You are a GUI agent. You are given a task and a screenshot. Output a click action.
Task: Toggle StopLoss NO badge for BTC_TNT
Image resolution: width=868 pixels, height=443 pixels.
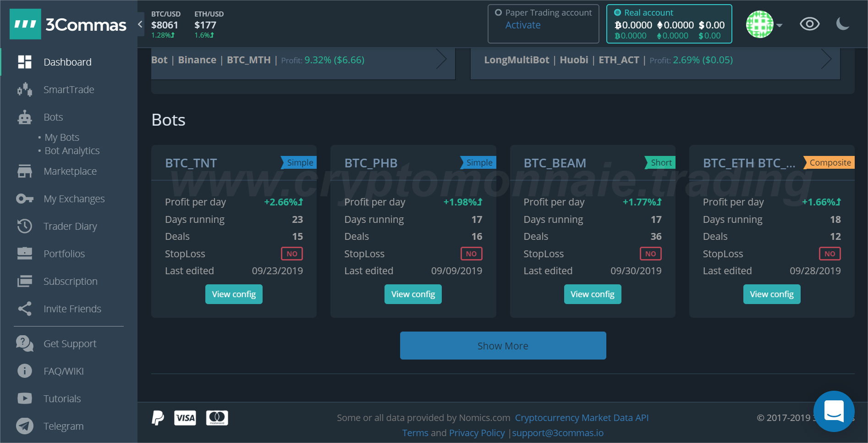[292, 254]
